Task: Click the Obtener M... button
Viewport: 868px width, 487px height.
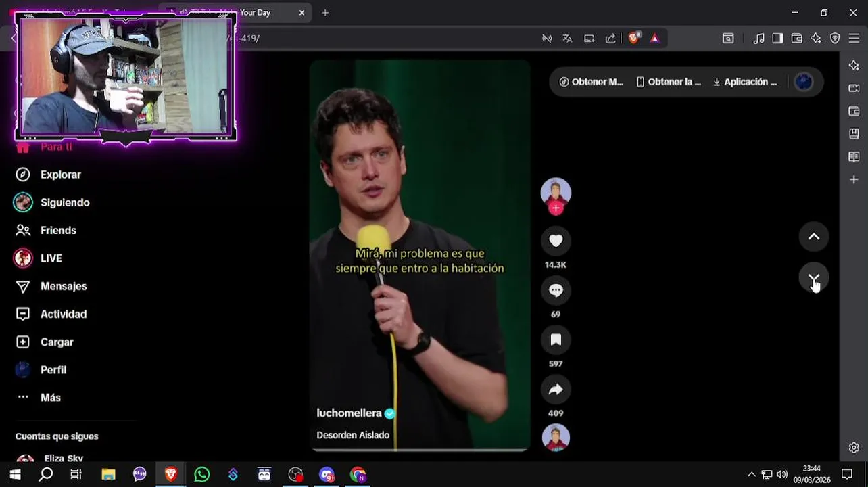Action: [x=592, y=82]
